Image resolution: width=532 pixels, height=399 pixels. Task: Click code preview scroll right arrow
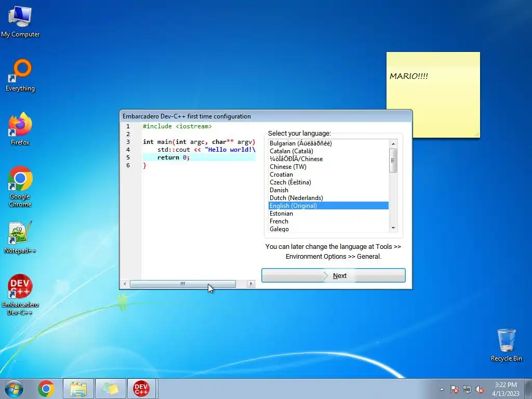coord(251,284)
